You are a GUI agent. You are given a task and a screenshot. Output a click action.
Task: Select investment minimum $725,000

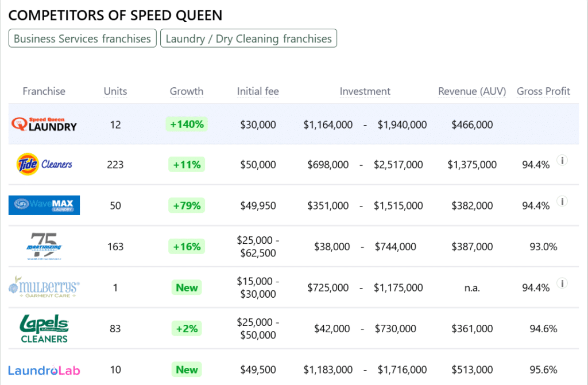pos(328,287)
